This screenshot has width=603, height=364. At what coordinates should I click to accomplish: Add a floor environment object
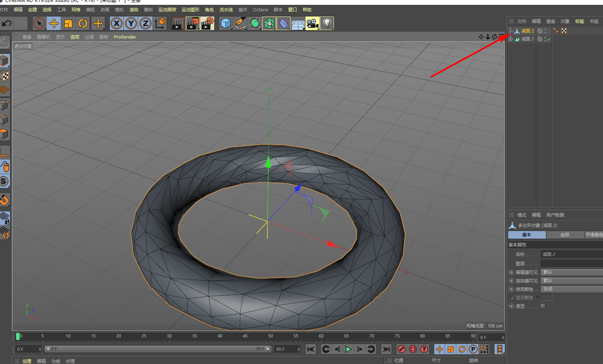click(x=298, y=24)
